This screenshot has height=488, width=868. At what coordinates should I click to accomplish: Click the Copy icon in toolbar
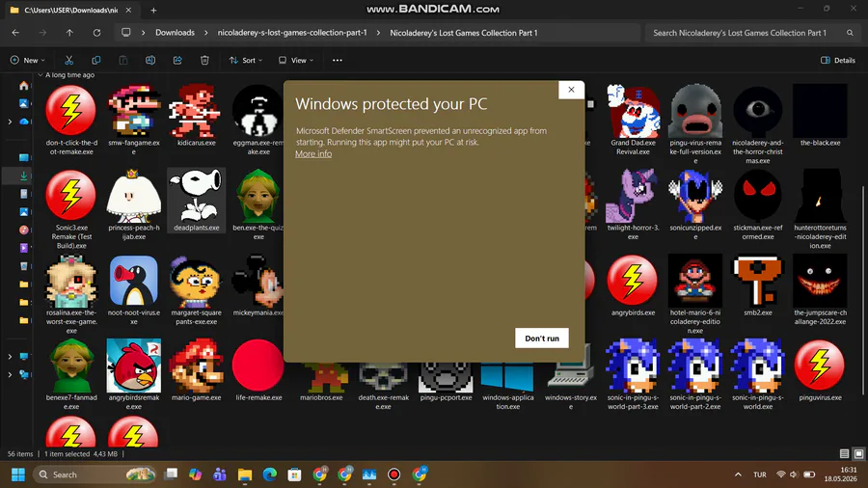pos(95,61)
